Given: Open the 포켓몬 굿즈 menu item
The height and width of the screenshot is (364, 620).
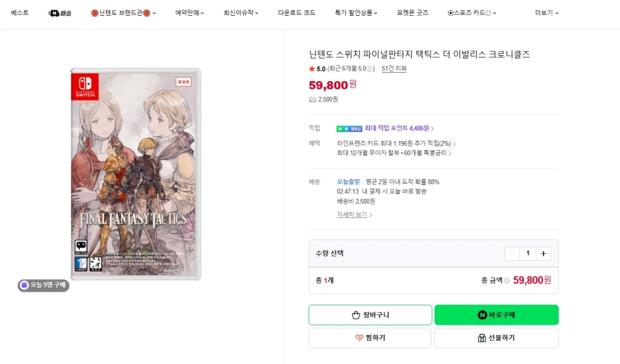Looking at the screenshot, I should [x=413, y=12].
